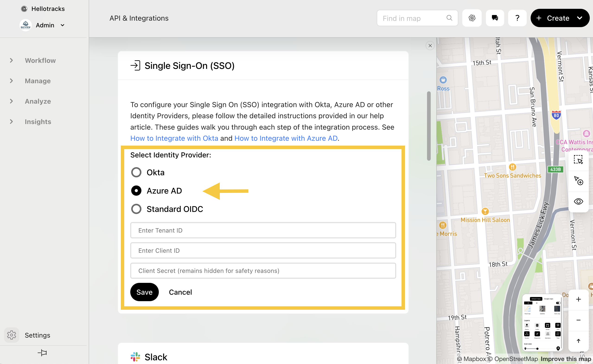The width and height of the screenshot is (593, 364).
Task: Open the AI assistant icon button
Action: coord(472,18)
